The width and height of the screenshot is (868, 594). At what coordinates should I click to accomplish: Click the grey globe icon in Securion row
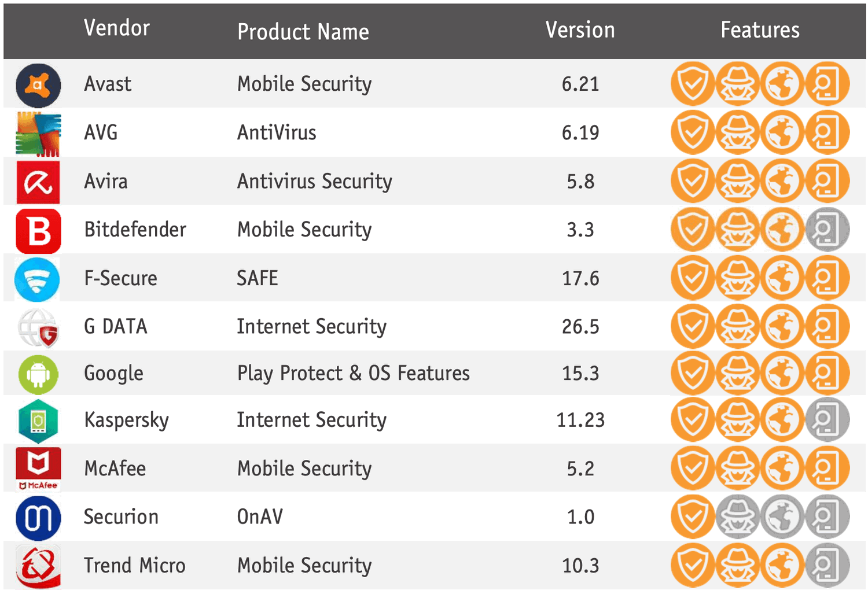tap(782, 516)
